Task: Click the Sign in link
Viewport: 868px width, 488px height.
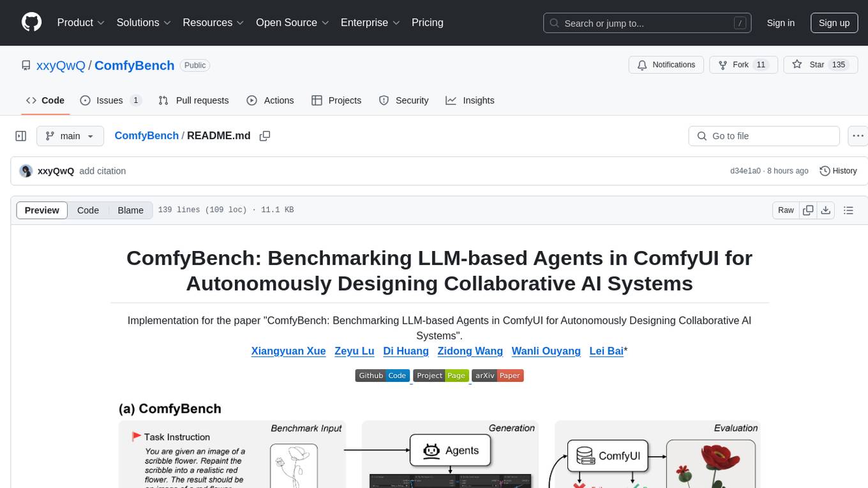Action: click(x=781, y=23)
